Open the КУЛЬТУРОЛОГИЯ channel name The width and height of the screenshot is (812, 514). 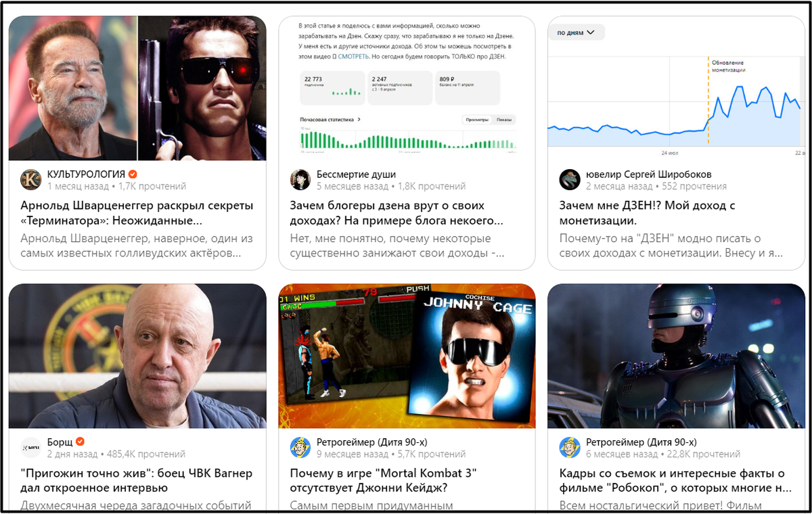click(x=87, y=174)
